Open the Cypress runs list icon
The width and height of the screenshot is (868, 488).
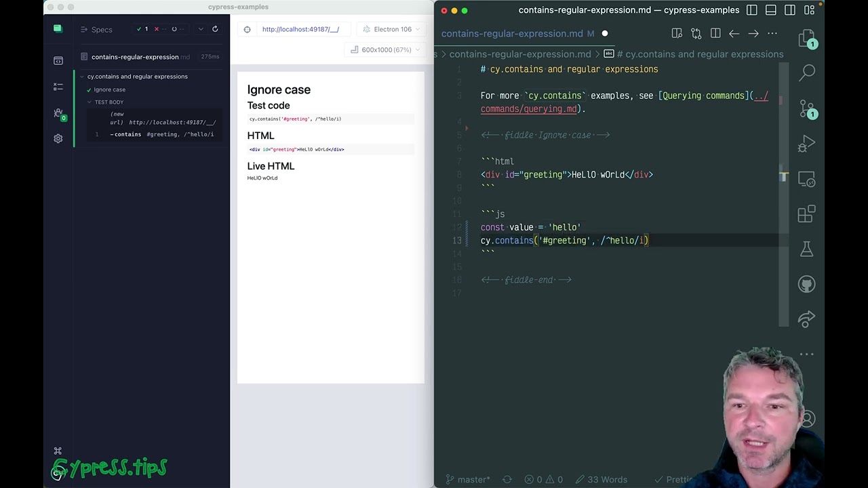click(x=58, y=87)
